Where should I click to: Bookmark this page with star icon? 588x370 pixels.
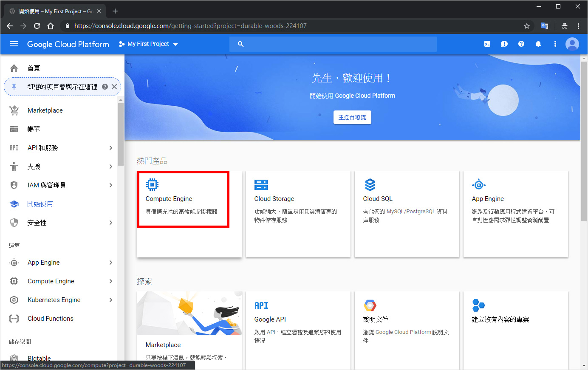coord(527,26)
